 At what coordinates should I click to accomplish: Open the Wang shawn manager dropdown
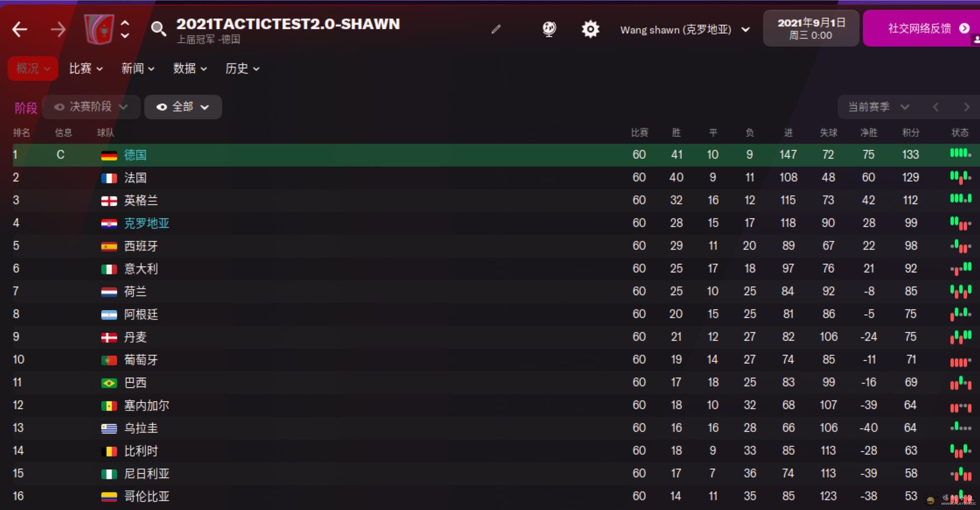685,30
